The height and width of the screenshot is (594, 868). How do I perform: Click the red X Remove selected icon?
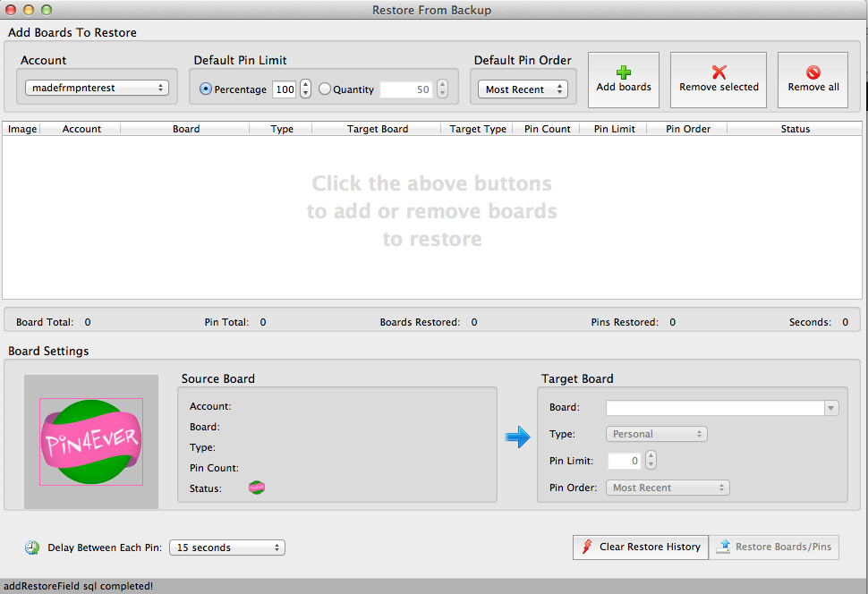(719, 72)
